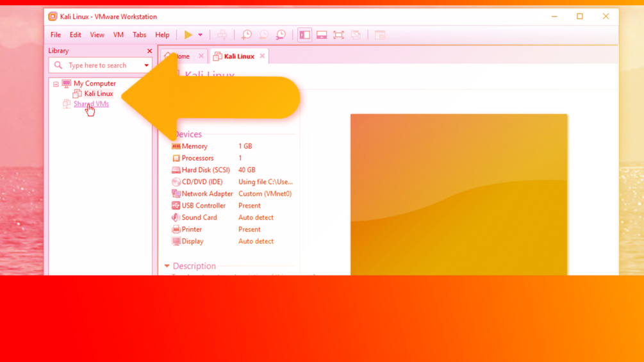The image size is (644, 362).
Task: Toggle the thumbnail bar icon
Action: 322,35
